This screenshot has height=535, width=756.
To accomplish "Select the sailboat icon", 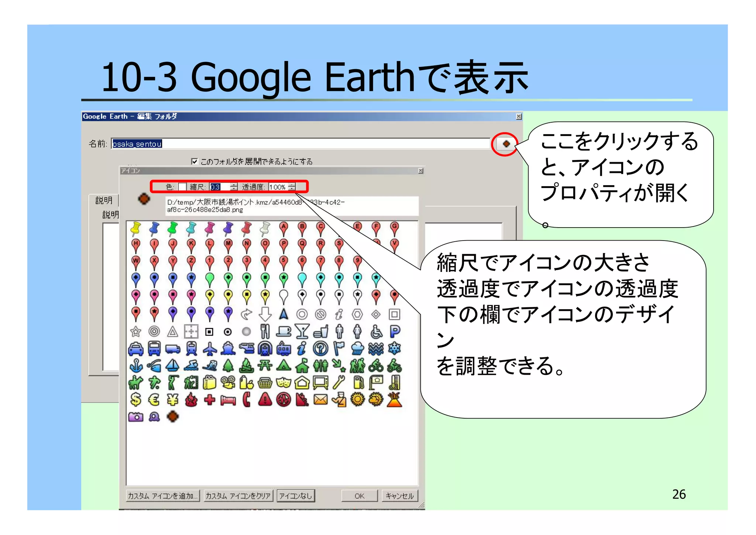I will pyautogui.click(x=172, y=366).
